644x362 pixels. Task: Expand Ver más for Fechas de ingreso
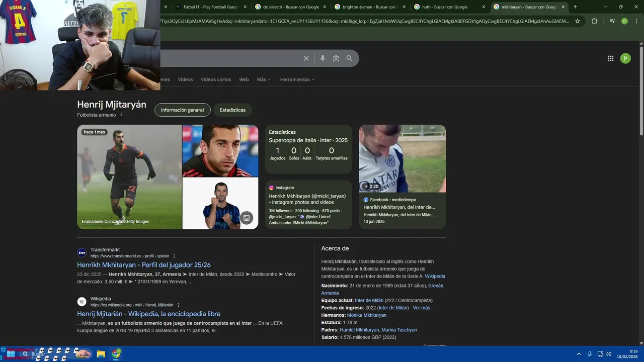tap(422, 308)
